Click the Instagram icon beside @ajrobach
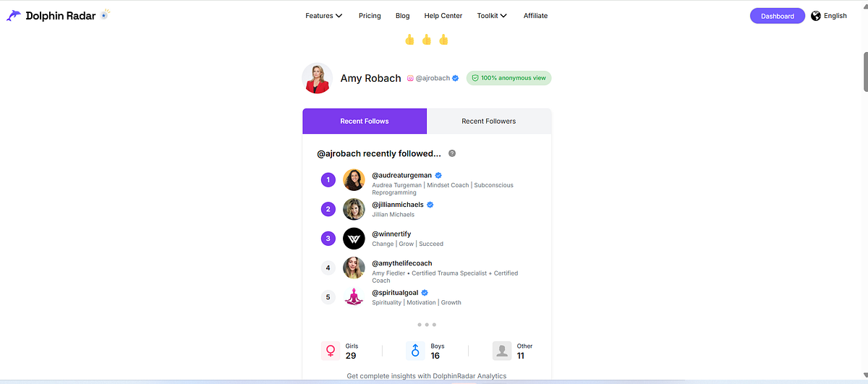Screen dimensions: 868x384 (410, 78)
